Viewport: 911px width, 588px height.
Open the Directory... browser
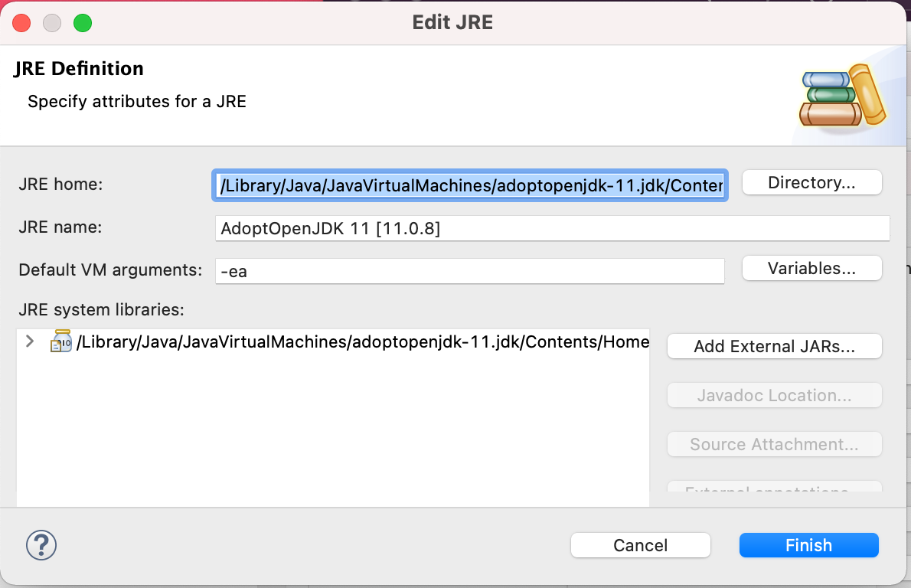(811, 183)
